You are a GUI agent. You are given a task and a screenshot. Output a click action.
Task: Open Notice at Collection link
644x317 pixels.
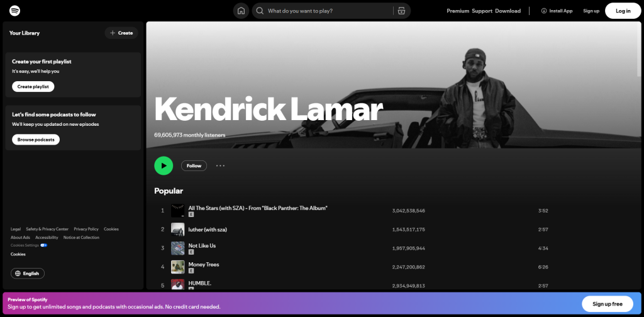coord(81,237)
